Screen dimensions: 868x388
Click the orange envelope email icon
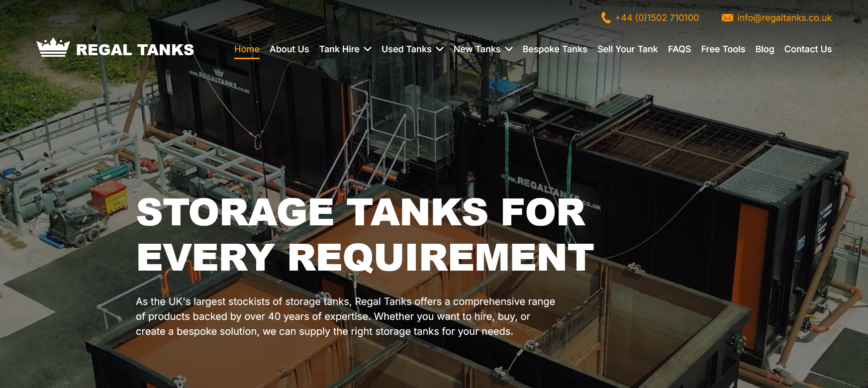(727, 18)
